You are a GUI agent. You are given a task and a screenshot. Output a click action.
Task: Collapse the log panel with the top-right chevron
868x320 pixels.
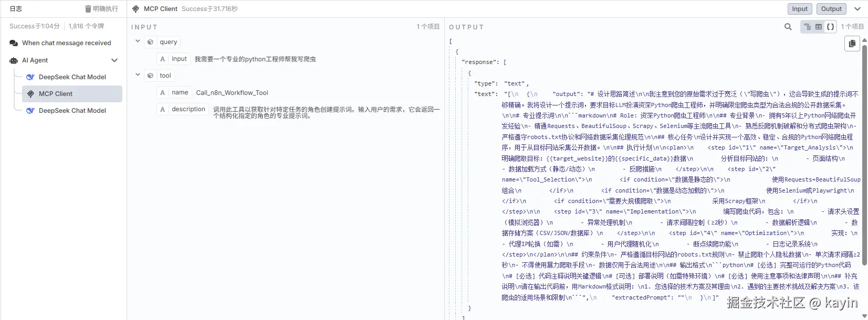coord(857,9)
